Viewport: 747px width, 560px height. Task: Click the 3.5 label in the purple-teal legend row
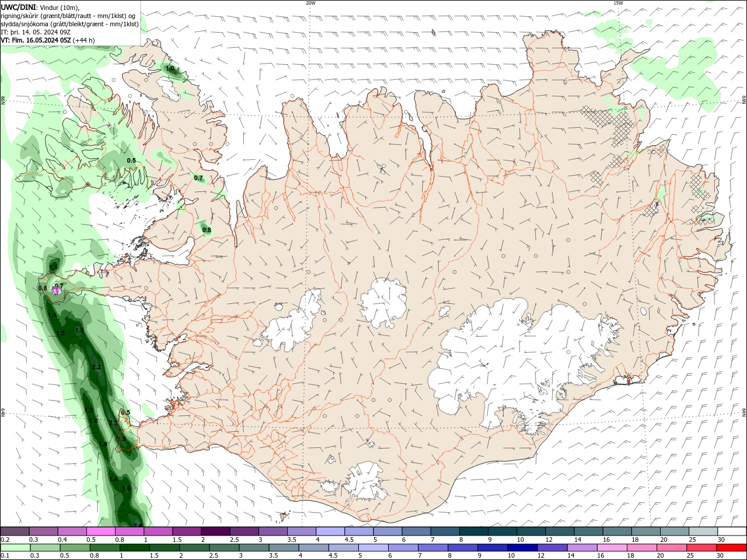(x=292, y=540)
